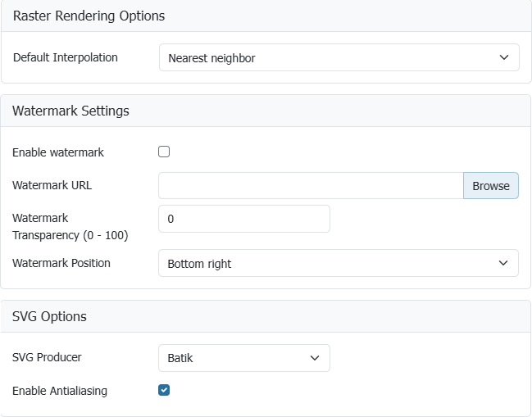Click the chevron arrow in Bottom right selector
The image size is (532, 417).
[503, 264]
